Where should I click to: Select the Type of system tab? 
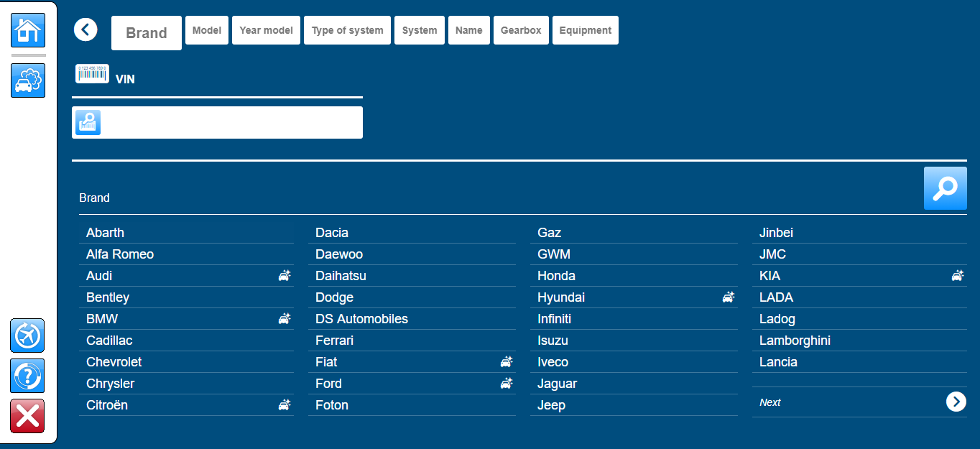(347, 30)
